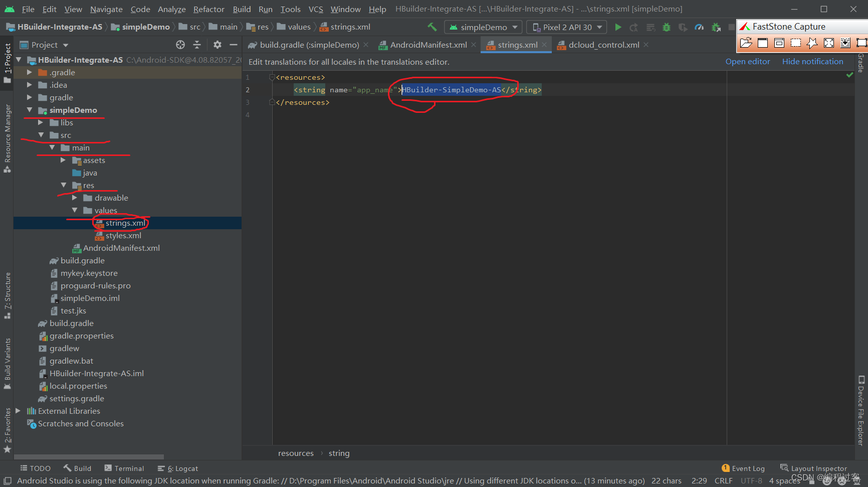Screen dimensions: 868x487
Task: Click the Make Project hammer icon
Action: (432, 27)
